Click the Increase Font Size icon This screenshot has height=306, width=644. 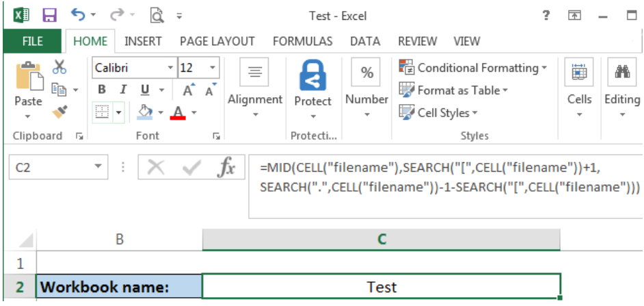click(x=189, y=90)
